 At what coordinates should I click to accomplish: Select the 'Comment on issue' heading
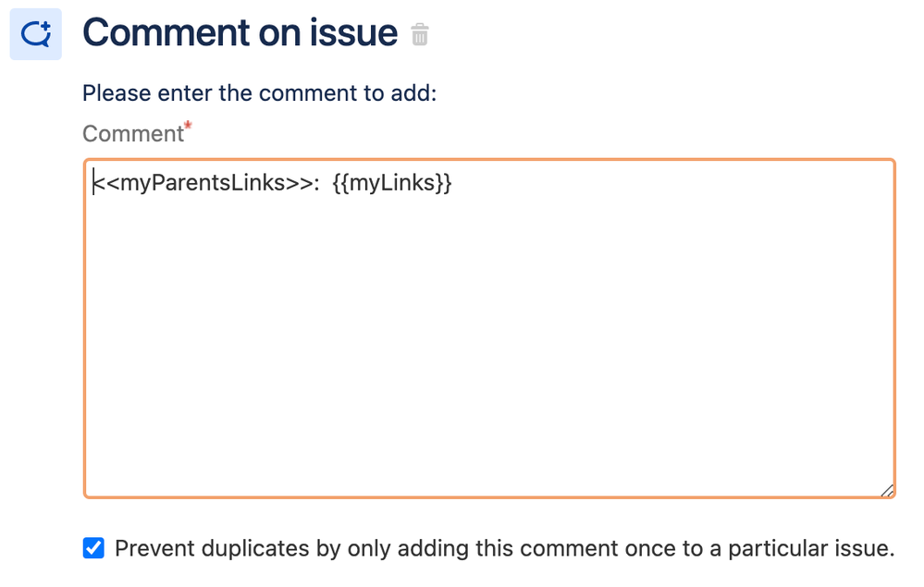point(240,33)
